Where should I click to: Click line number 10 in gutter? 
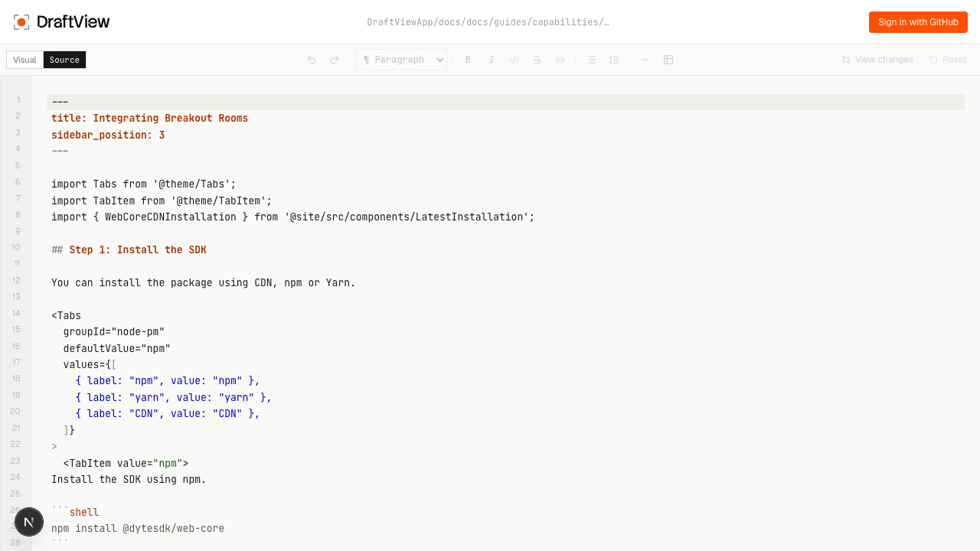16,248
